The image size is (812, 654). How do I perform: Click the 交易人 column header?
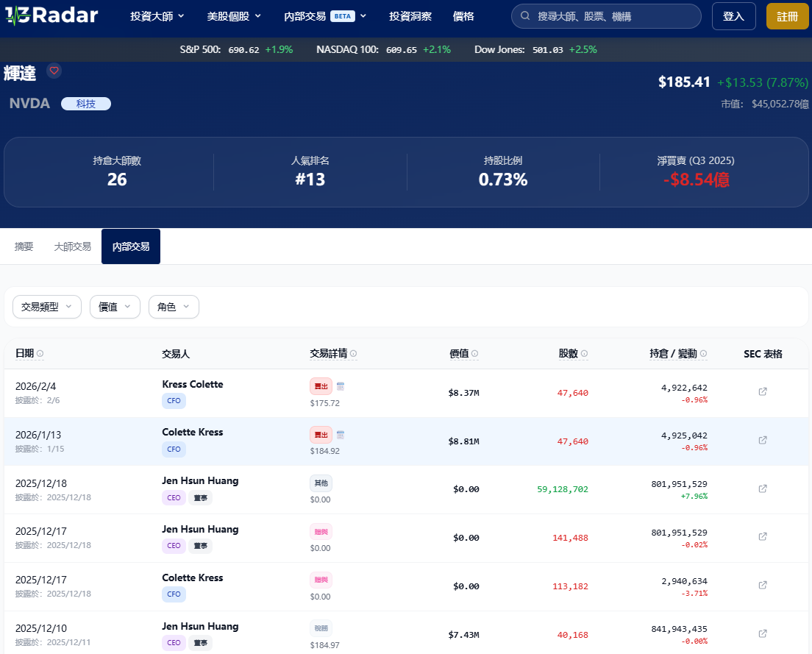176,354
